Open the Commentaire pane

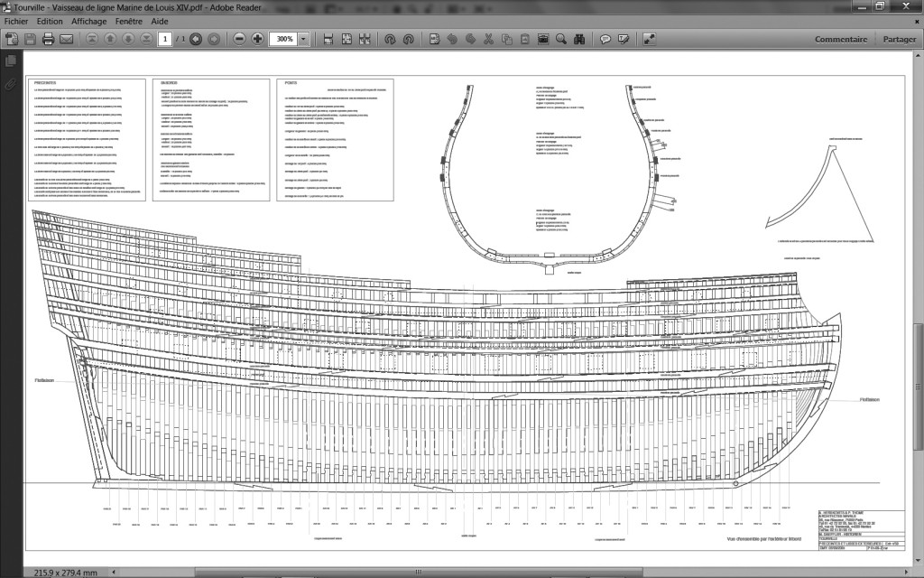[x=841, y=40]
